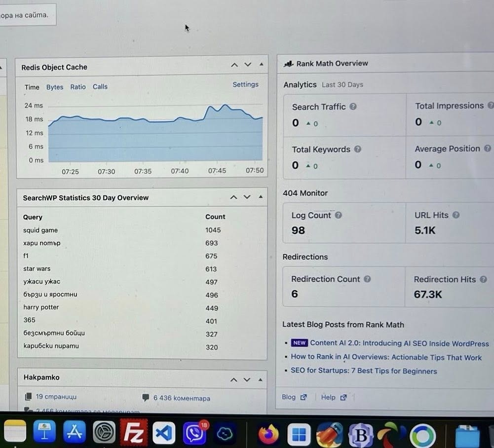Open Viber with 18 unread notifications
This screenshot has height=448, width=494.
[x=194, y=433]
